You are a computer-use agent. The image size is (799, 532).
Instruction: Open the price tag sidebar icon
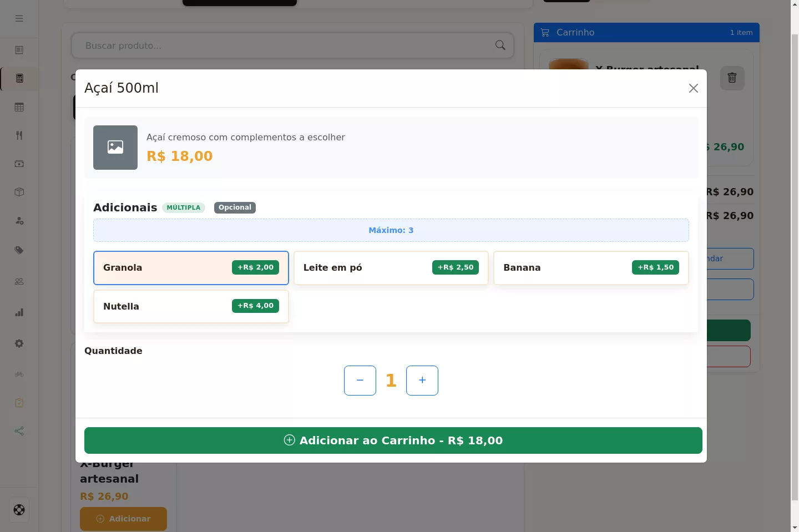click(x=19, y=250)
